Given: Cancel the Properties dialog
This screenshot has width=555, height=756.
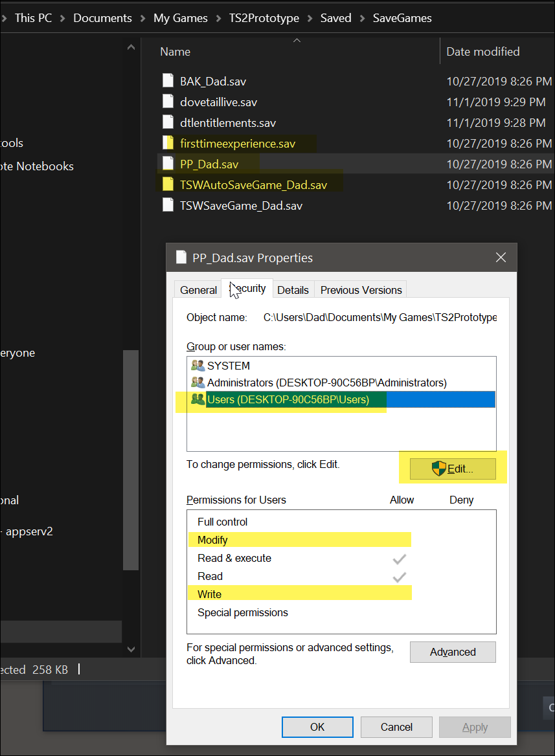Looking at the screenshot, I should 396,727.
